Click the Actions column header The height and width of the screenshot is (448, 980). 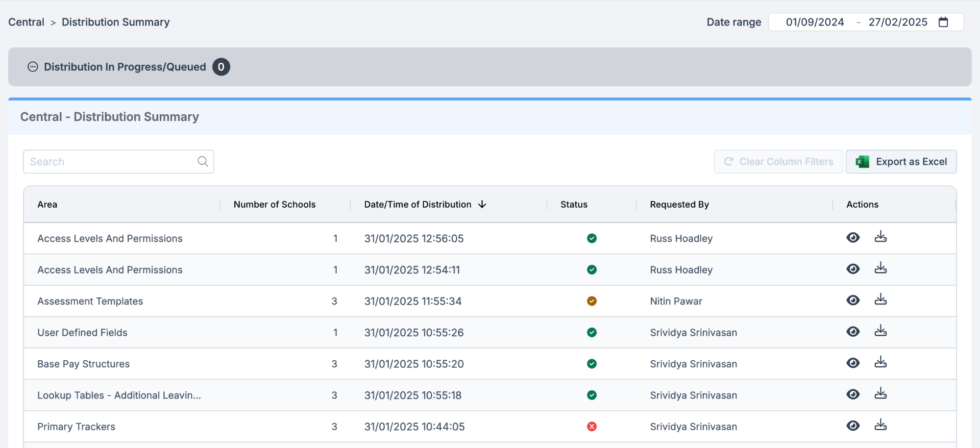862,204
